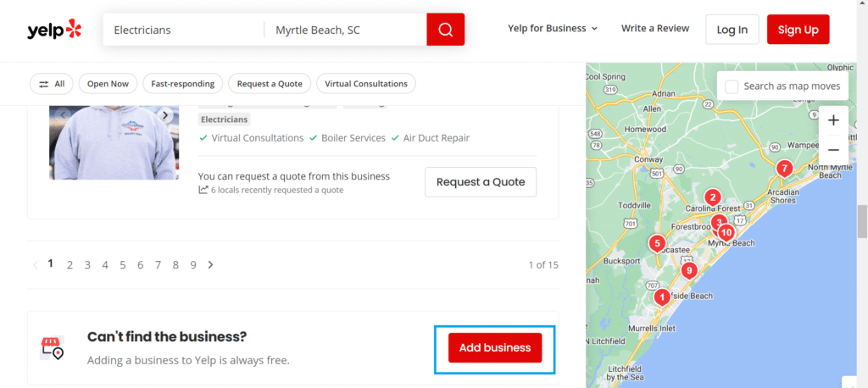The height and width of the screenshot is (388, 868).
Task: Click 'Can't find the business?' heading
Action: coord(167,336)
